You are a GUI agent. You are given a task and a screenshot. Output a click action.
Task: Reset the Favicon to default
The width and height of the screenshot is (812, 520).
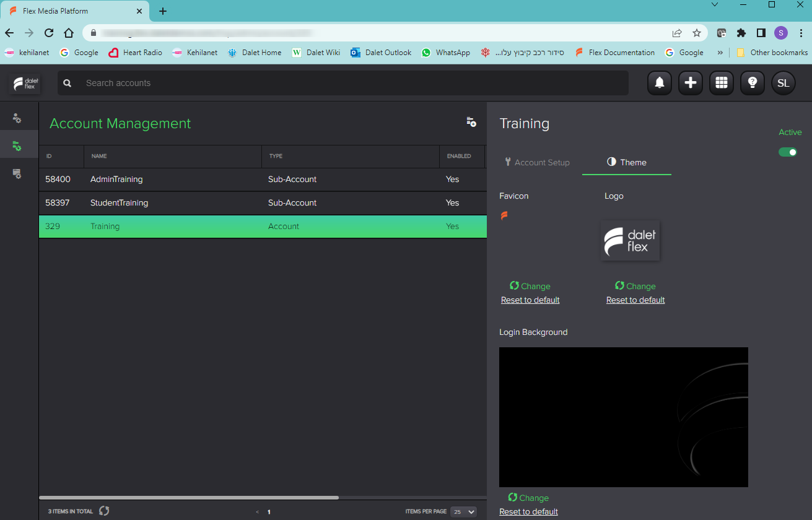[530, 300]
